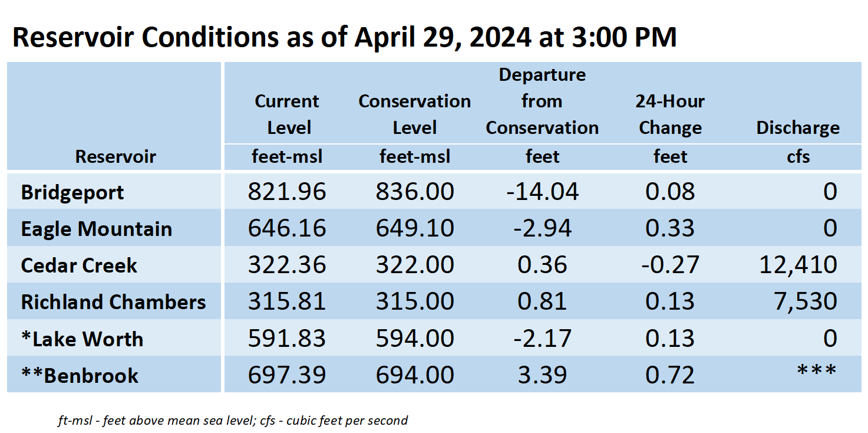Click the **Benbrook reservoir name

pyautogui.click(x=80, y=376)
